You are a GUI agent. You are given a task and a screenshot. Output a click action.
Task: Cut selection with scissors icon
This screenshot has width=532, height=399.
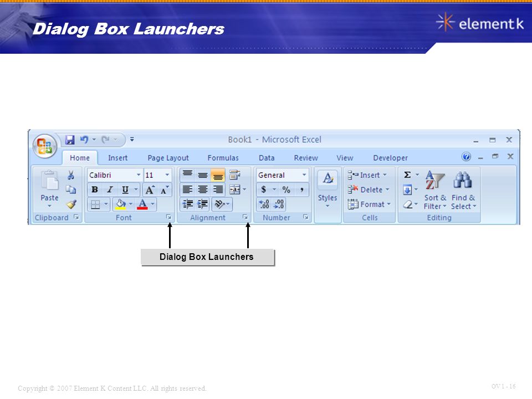pyautogui.click(x=70, y=175)
